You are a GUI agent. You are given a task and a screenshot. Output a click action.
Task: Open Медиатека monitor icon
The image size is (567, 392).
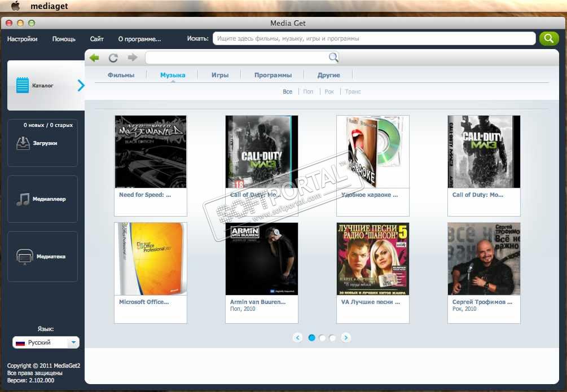25,257
